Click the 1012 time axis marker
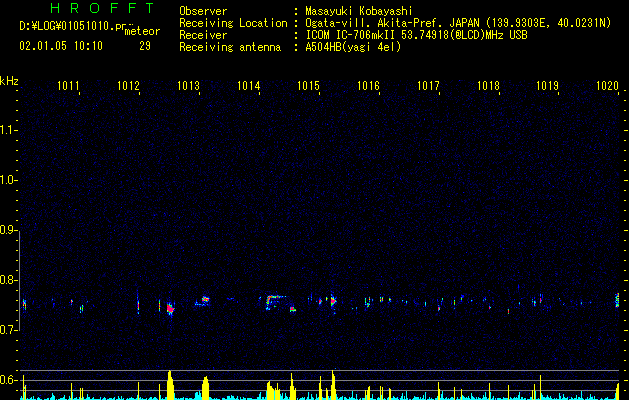 tap(128, 86)
